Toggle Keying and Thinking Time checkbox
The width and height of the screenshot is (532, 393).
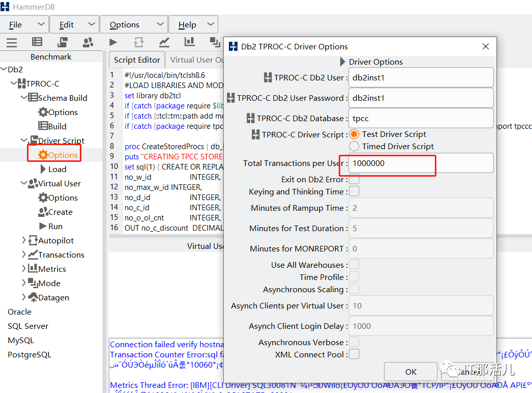click(354, 191)
